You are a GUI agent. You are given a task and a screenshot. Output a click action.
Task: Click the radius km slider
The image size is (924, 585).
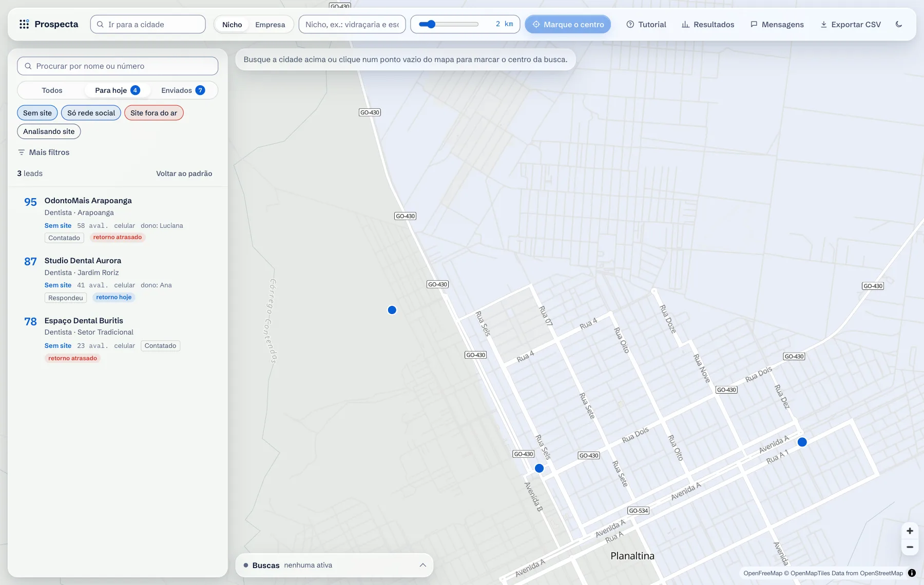coord(449,24)
